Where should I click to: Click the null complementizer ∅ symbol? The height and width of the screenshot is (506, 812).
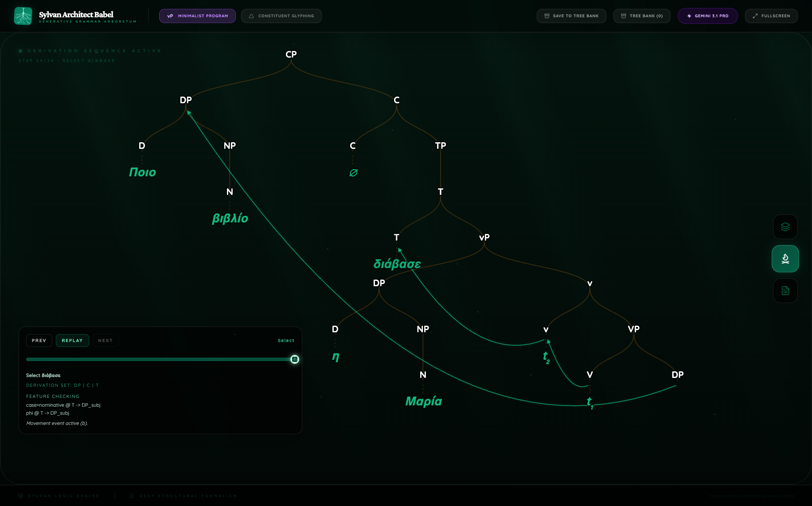pos(353,173)
